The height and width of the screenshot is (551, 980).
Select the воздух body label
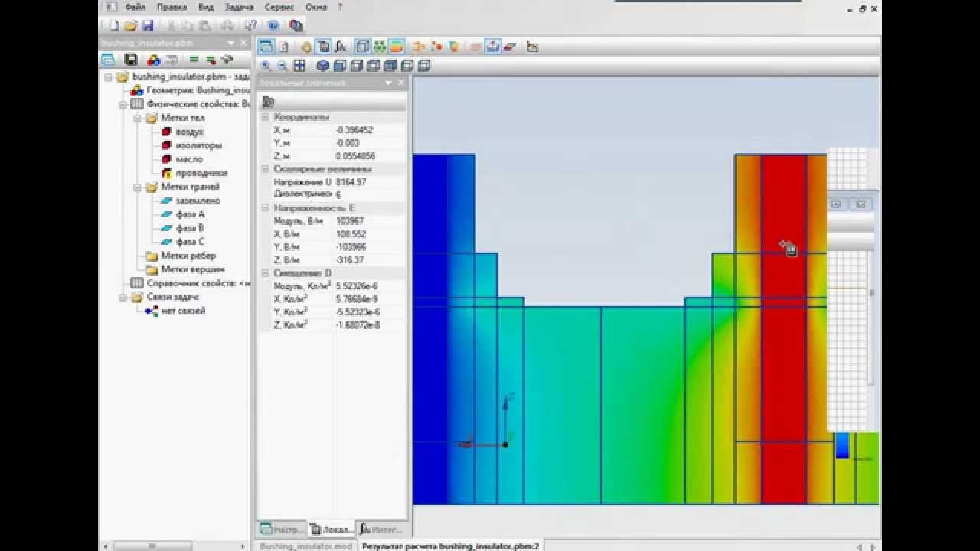(x=189, y=132)
